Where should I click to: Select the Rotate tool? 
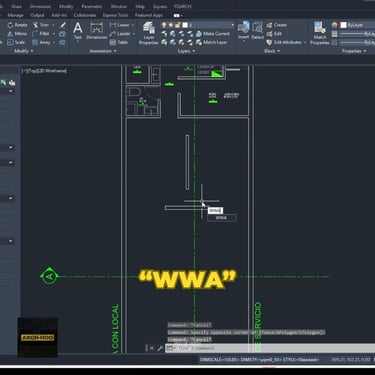pos(17,25)
